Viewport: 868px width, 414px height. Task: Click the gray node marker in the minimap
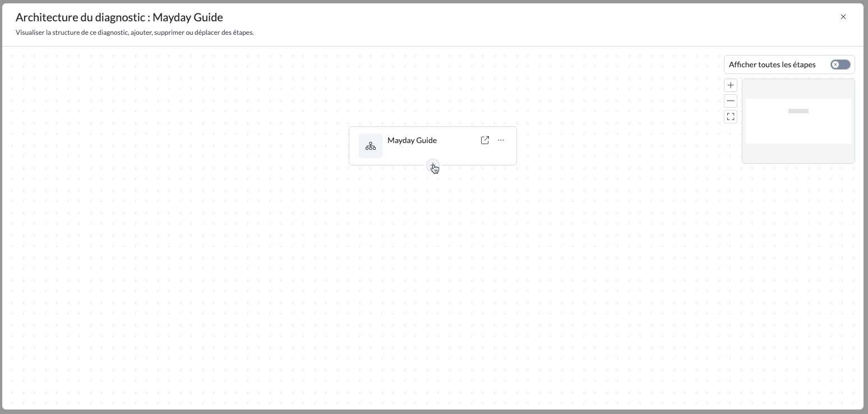click(798, 111)
